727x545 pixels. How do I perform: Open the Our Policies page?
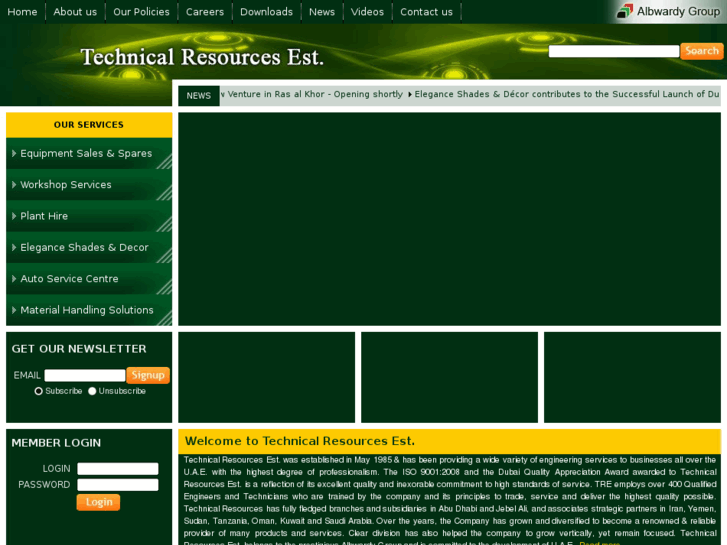coord(141,12)
